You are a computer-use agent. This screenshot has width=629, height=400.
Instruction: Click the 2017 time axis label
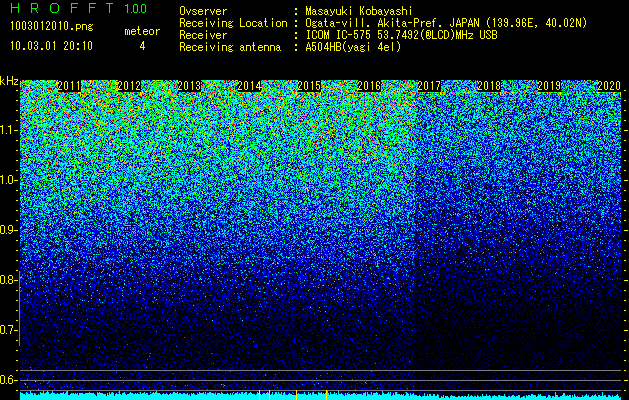tap(429, 86)
